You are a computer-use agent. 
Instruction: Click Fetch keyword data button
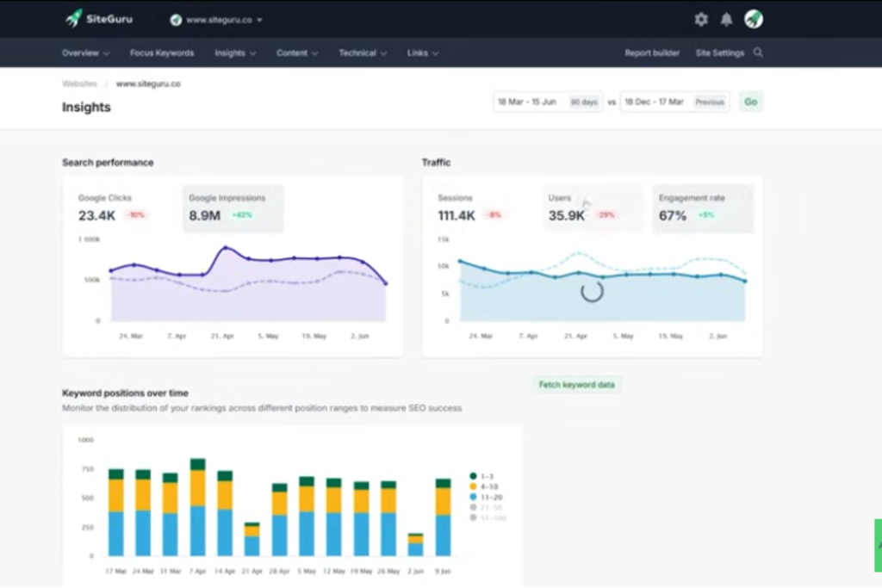click(x=576, y=385)
